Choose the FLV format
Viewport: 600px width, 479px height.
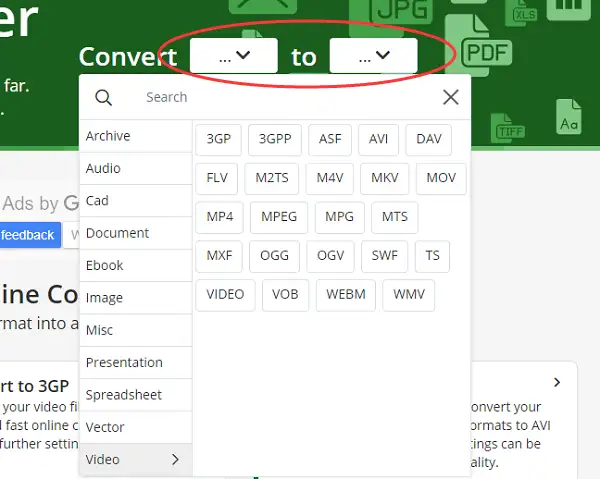(x=217, y=178)
